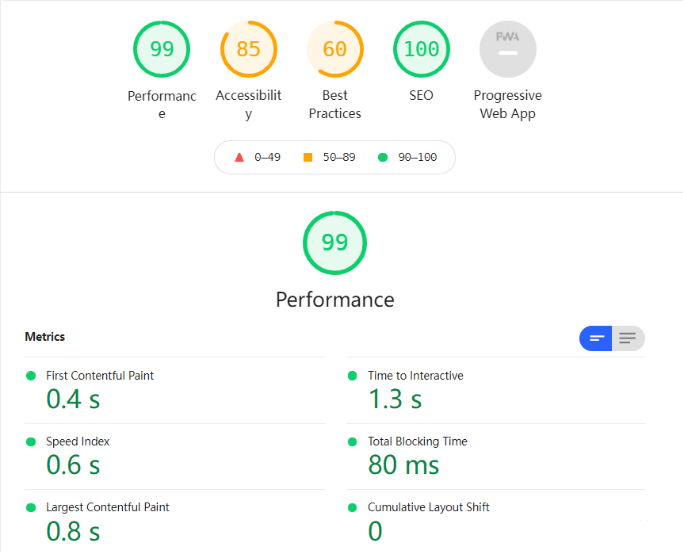This screenshot has width=683, height=552.
Task: Switch metrics to expanded description view
Action: click(628, 338)
